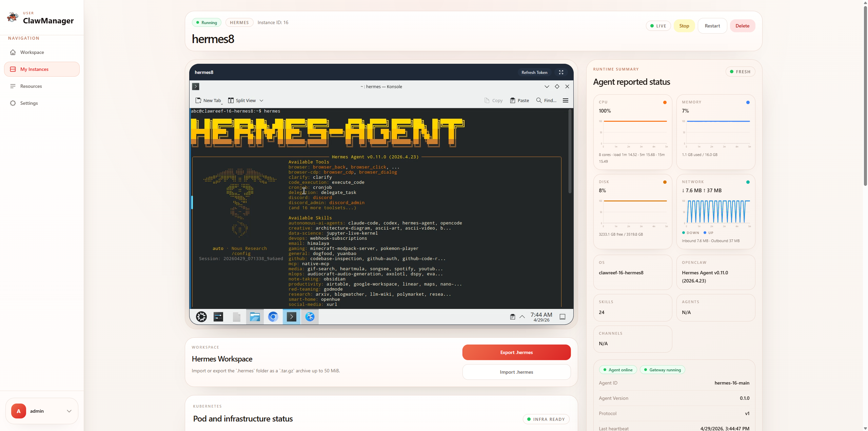
Task: Open the Split View dropdown arrow
Action: [261, 101]
